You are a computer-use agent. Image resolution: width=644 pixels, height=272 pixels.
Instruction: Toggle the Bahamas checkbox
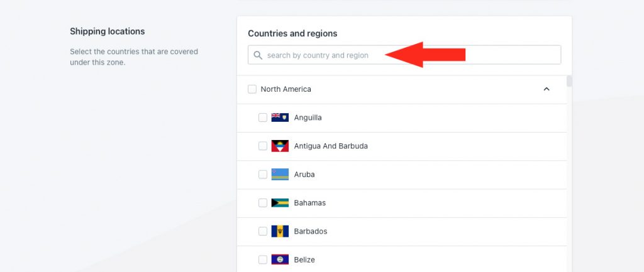pyautogui.click(x=263, y=203)
